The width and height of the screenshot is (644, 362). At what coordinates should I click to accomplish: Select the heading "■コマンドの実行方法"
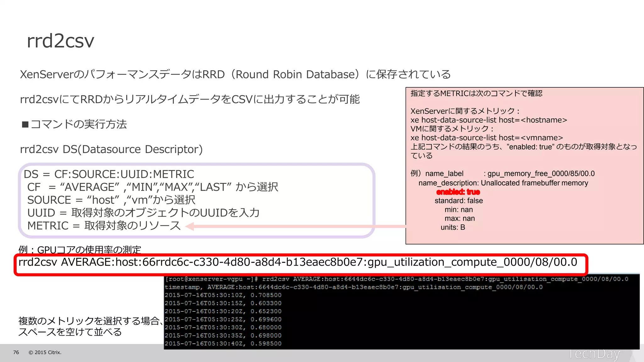click(74, 124)
